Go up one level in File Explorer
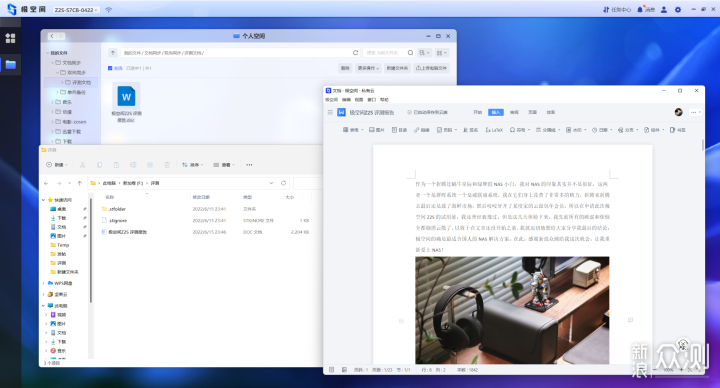Viewport: 720px width, 388px height. (80, 183)
